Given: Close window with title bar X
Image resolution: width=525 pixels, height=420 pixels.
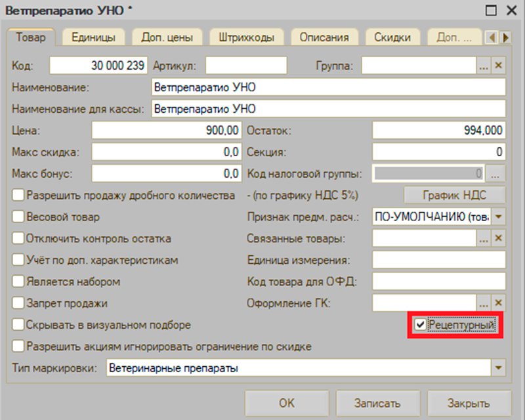Looking at the screenshot, I should (512, 10).
